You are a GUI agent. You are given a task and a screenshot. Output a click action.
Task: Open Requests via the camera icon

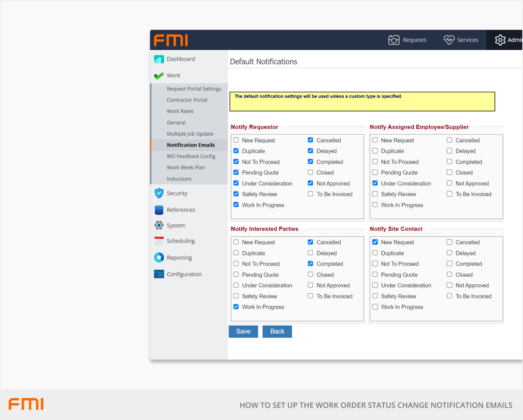pos(394,40)
